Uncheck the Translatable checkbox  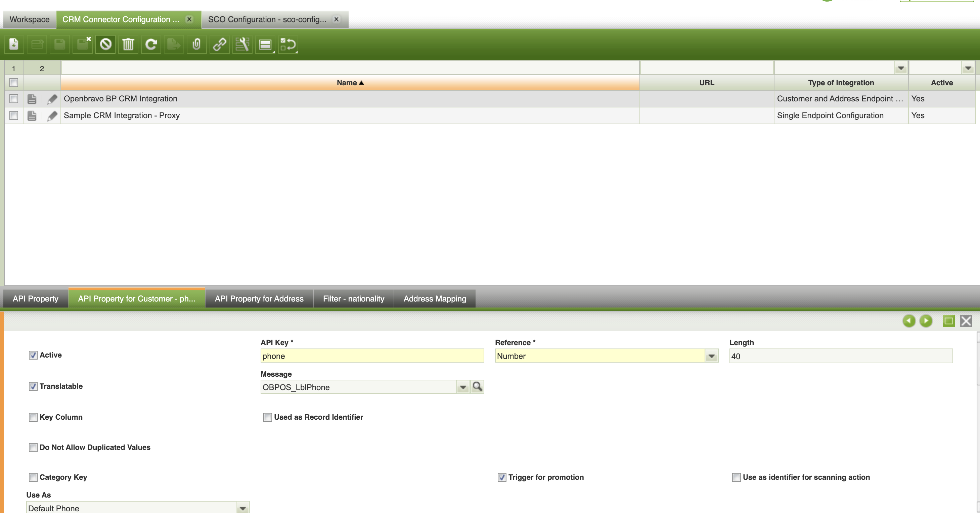(33, 386)
